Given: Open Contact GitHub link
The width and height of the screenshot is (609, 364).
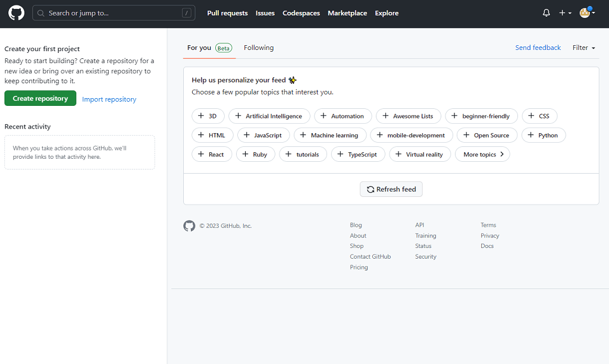Looking at the screenshot, I should pyautogui.click(x=371, y=256).
